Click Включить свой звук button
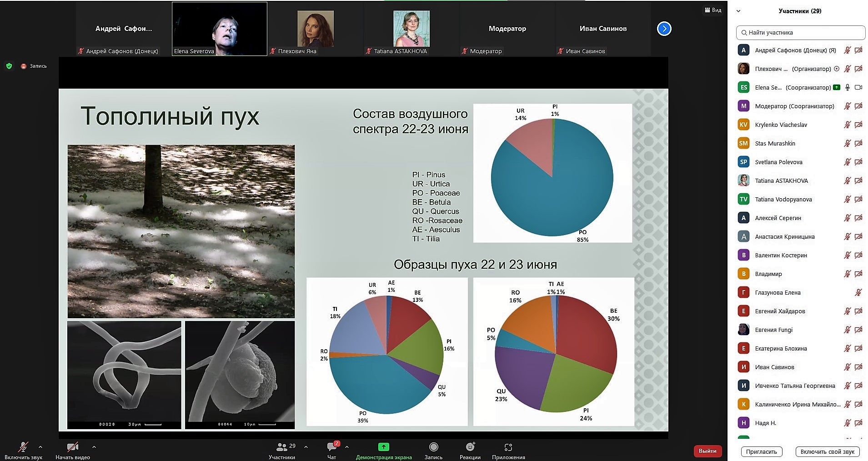Image resolution: width=868 pixels, height=461 pixels. (828, 451)
